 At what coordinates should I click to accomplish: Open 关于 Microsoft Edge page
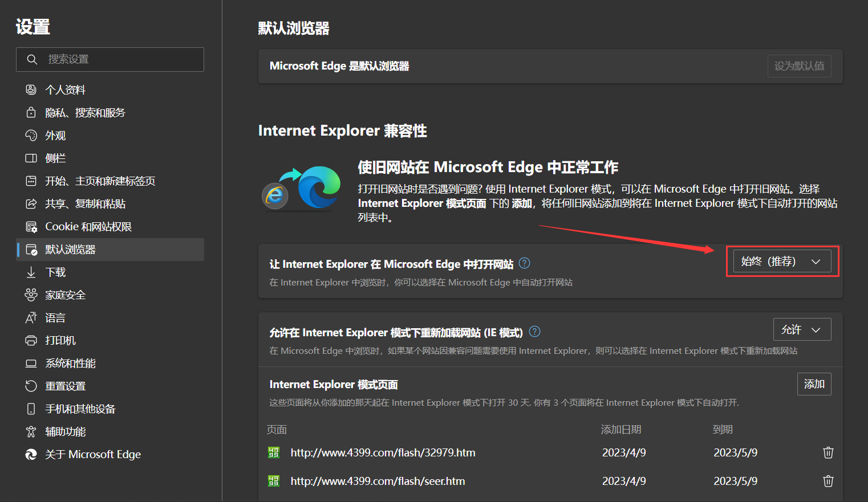(x=110, y=455)
